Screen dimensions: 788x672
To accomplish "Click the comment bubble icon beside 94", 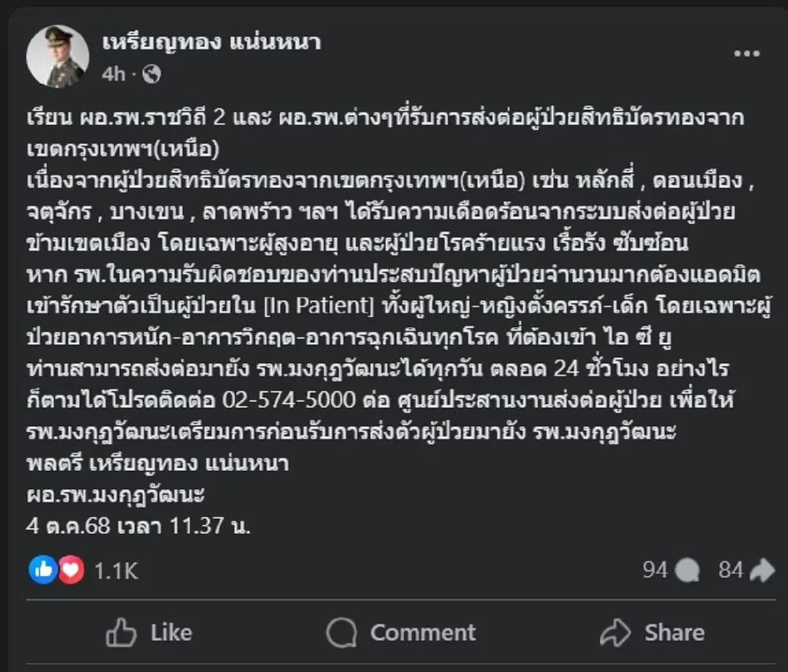I will coord(688,570).
